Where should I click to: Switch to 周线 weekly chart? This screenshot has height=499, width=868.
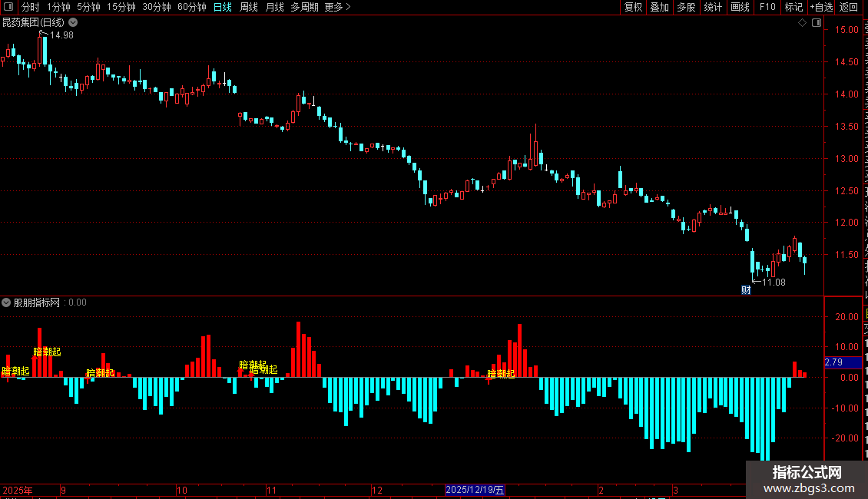(249, 7)
